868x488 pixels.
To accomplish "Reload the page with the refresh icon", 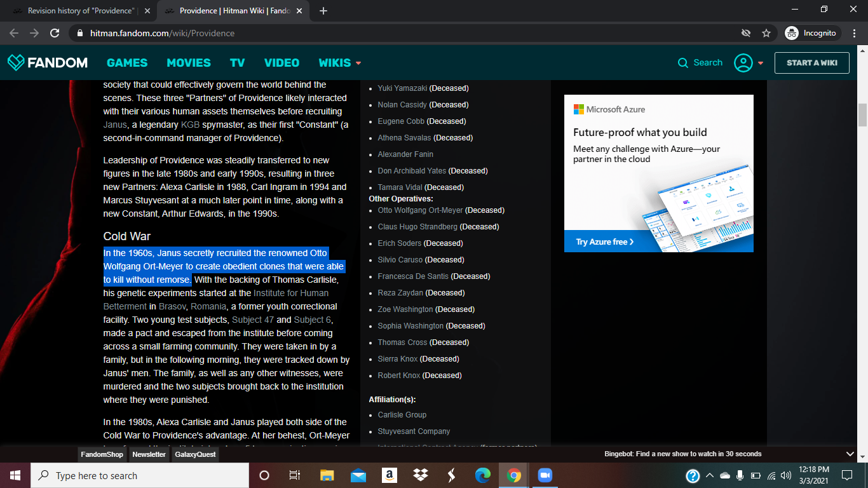I will [55, 33].
